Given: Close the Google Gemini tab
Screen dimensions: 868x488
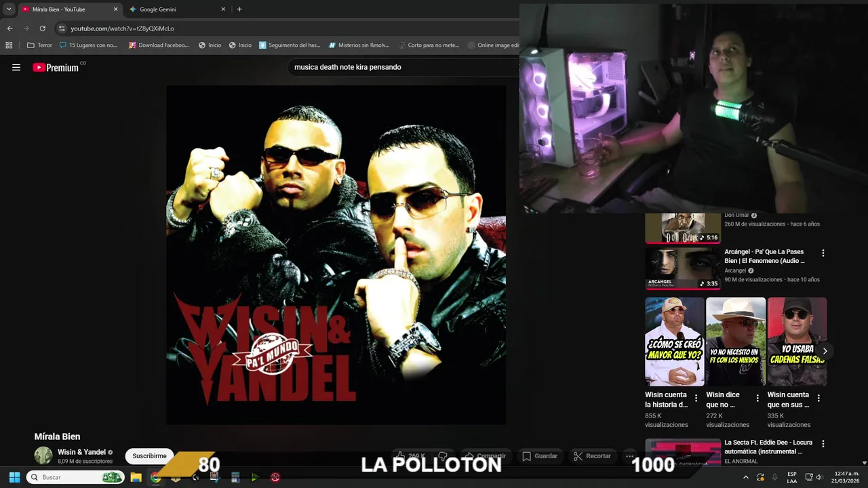Looking at the screenshot, I should point(223,9).
